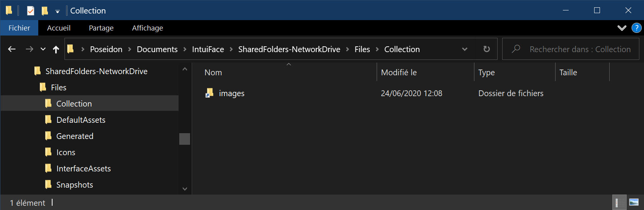Click the Properties icon in title bar

pyautogui.click(x=31, y=11)
